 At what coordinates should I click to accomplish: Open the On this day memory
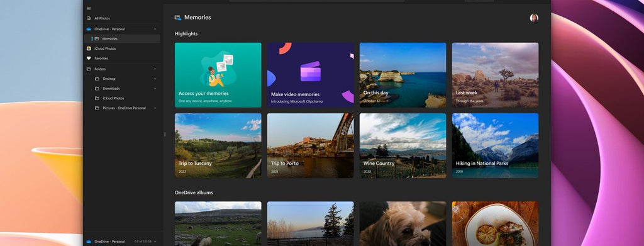point(403,75)
